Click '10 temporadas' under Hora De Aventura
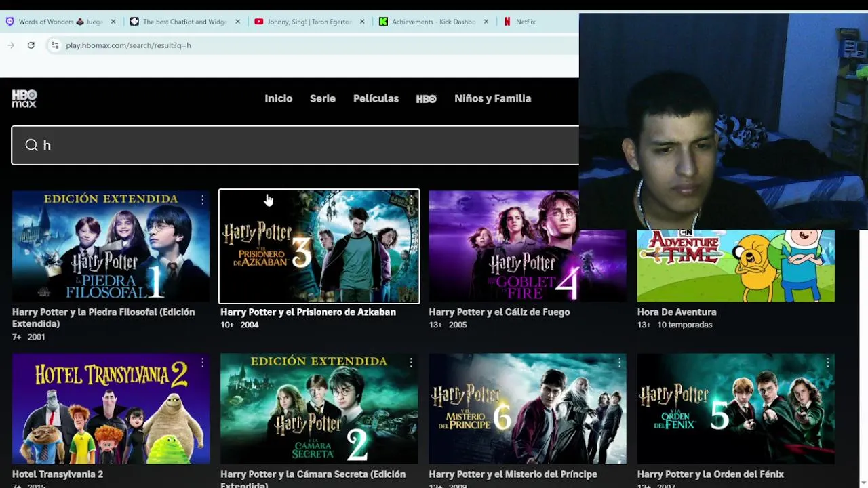The image size is (868, 488). click(x=685, y=325)
